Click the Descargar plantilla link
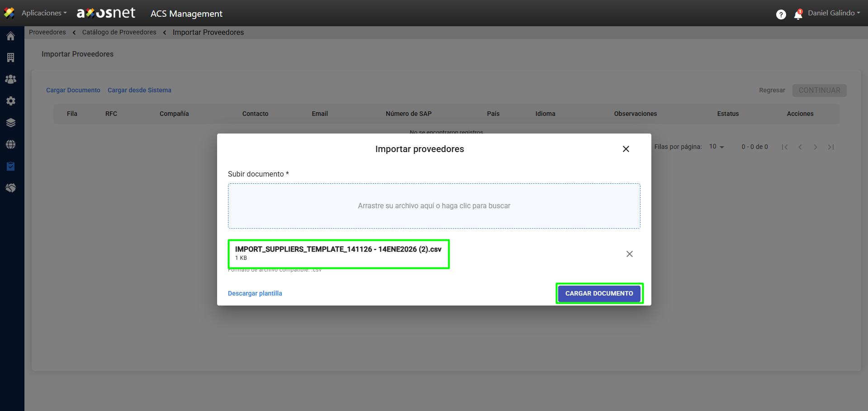The image size is (868, 411). click(x=255, y=293)
